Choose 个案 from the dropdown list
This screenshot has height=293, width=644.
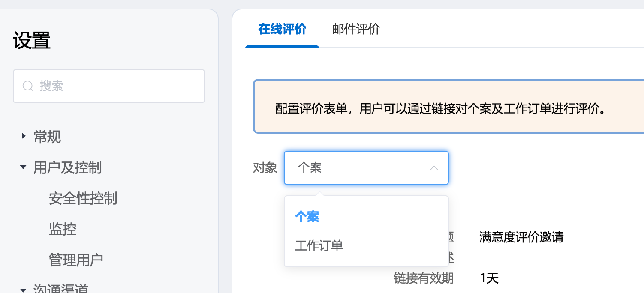coord(307,217)
